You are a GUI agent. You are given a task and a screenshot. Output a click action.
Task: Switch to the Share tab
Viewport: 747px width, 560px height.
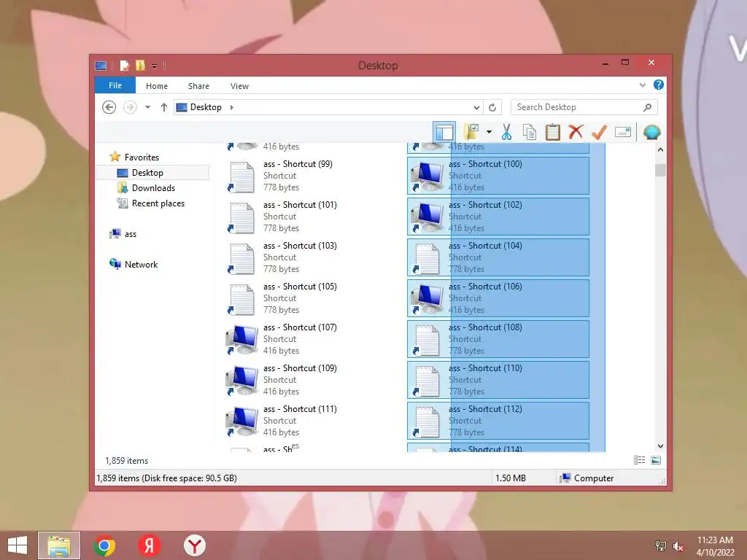198,86
